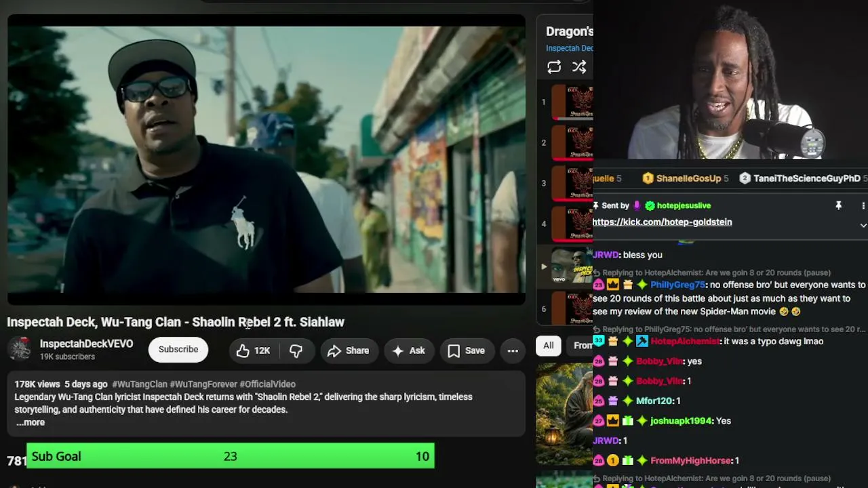868x488 pixels.
Task: Play playlist video number 6
Action: click(572, 309)
